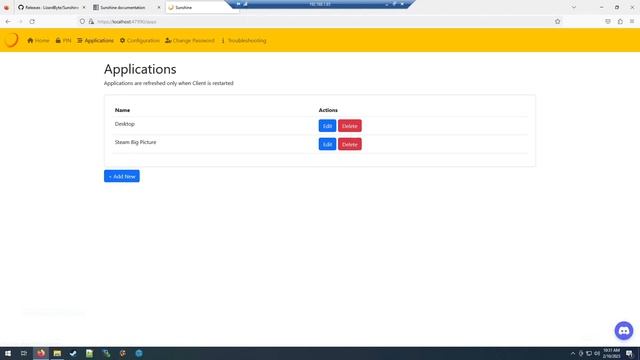Click the Actions column header
This screenshot has width=640, height=360.
[328, 110]
